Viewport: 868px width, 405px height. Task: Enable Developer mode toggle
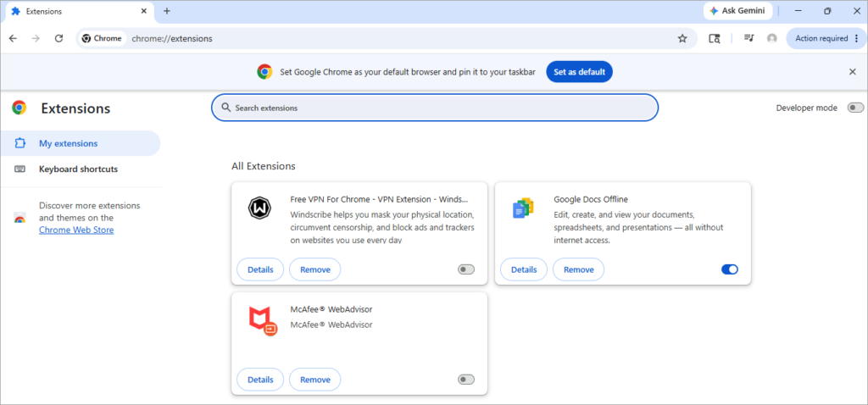tap(855, 108)
